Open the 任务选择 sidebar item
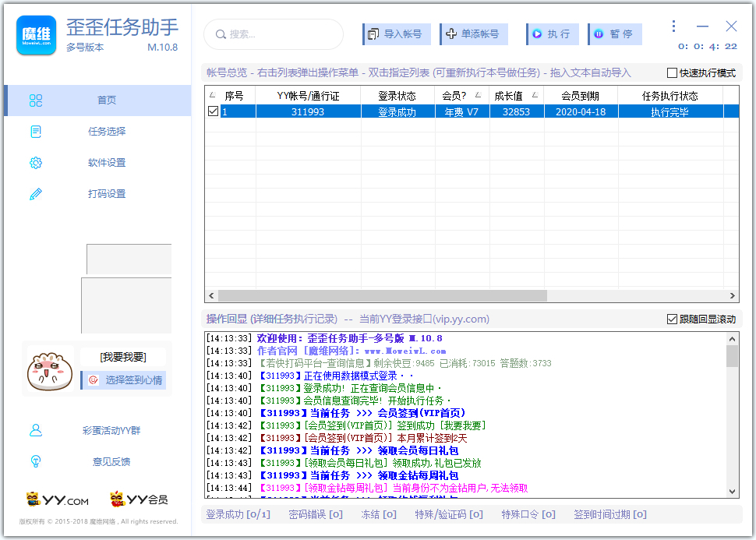 98,131
